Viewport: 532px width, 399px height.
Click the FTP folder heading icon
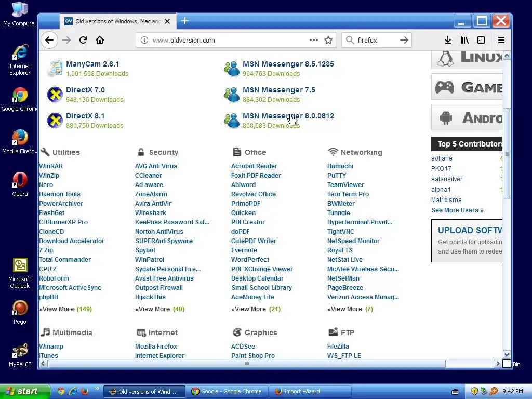click(333, 332)
